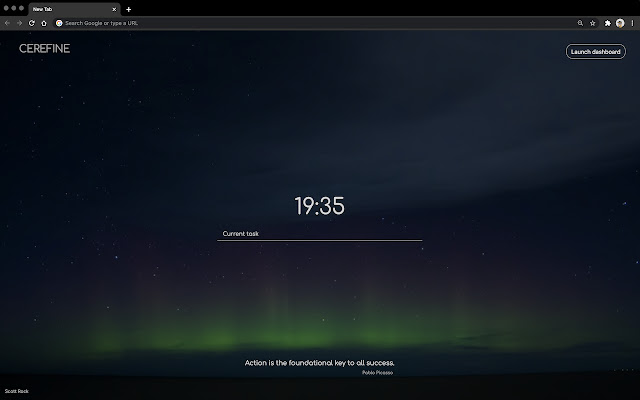
Task: Click the magnifier icon in the address bar
Action: [580, 22]
